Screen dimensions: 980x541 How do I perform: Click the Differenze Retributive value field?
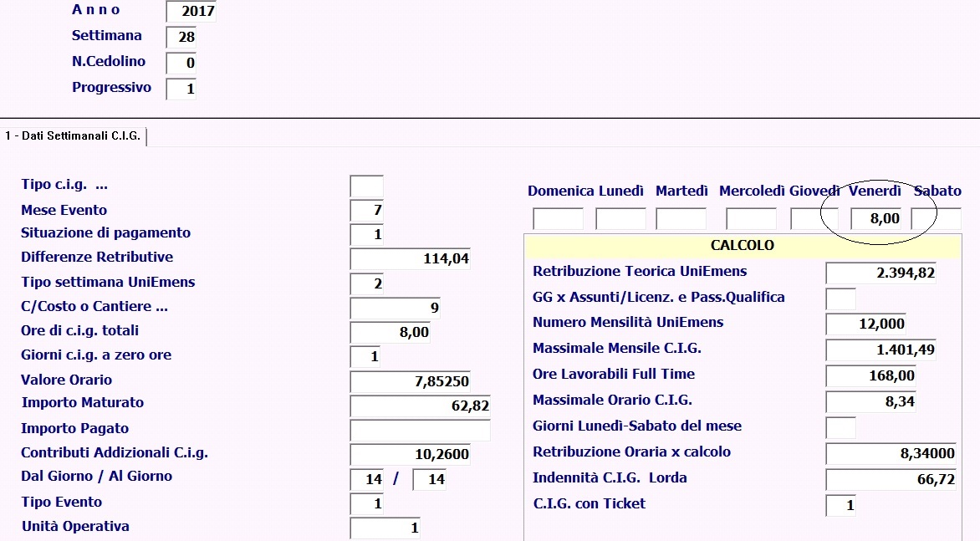pyautogui.click(x=410, y=259)
